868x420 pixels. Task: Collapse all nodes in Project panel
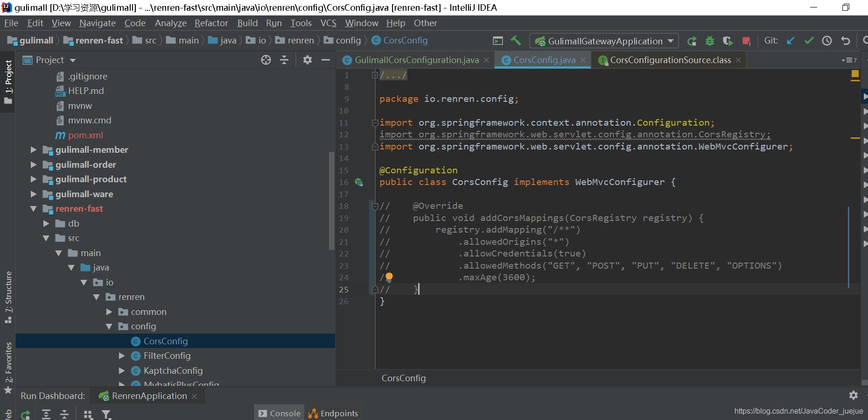[284, 60]
